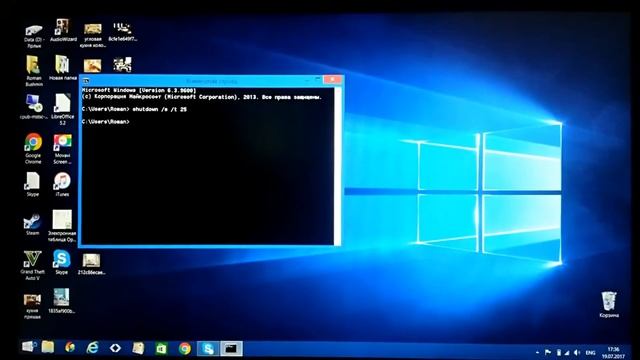640x360 pixels.
Task: Open the Start button on the taskbar
Action: [x=29, y=347]
